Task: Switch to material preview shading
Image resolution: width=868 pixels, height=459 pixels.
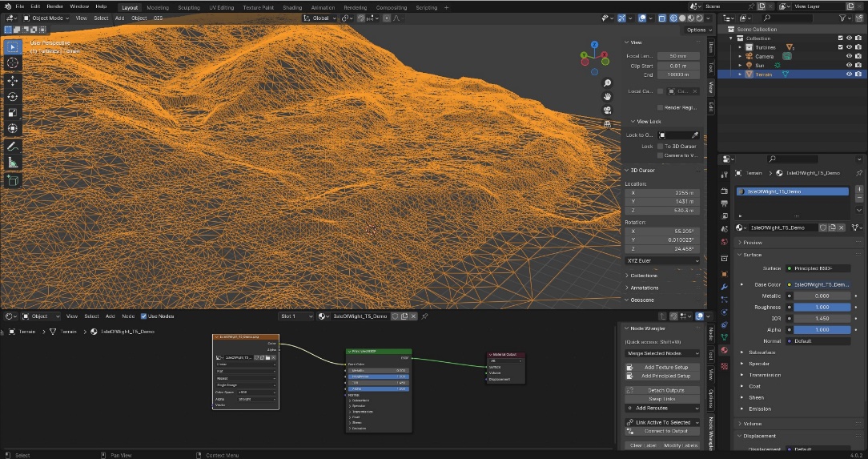Action: tap(691, 18)
